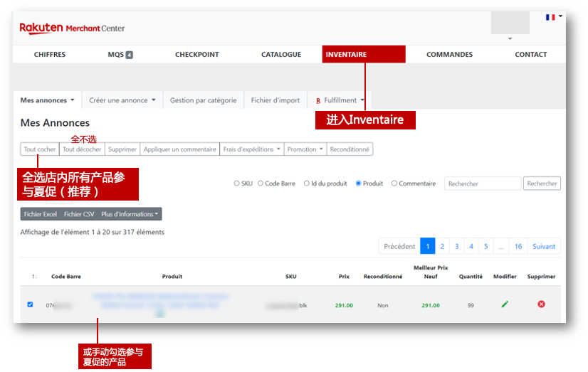
Task: Switch to Gestion par catégorie tab
Action: 204,100
